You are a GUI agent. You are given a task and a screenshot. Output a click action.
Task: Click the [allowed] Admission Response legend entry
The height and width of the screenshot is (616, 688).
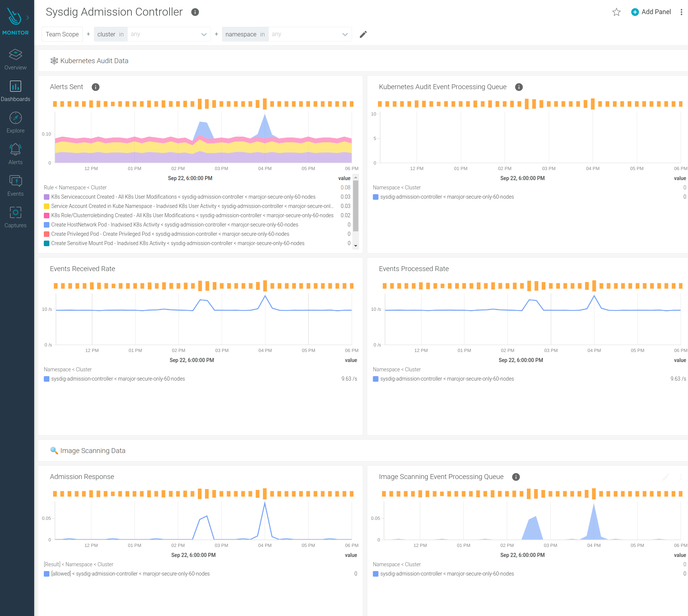(130, 574)
